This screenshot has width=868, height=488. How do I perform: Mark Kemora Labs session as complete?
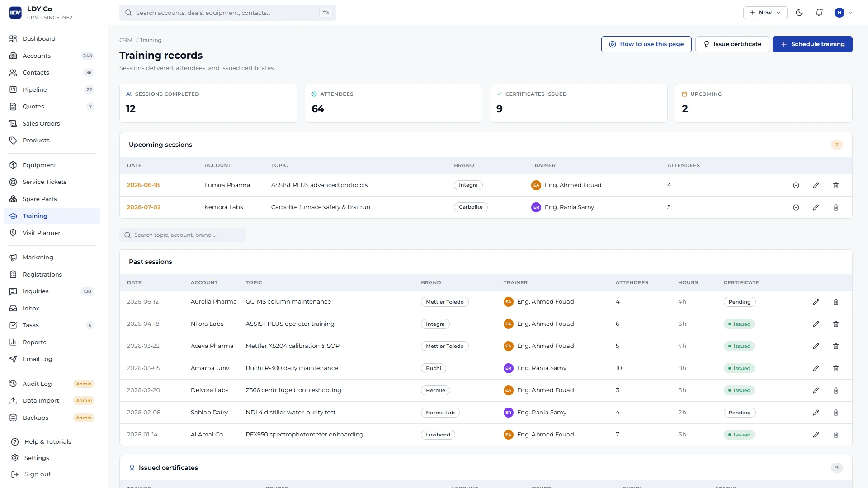tap(796, 207)
